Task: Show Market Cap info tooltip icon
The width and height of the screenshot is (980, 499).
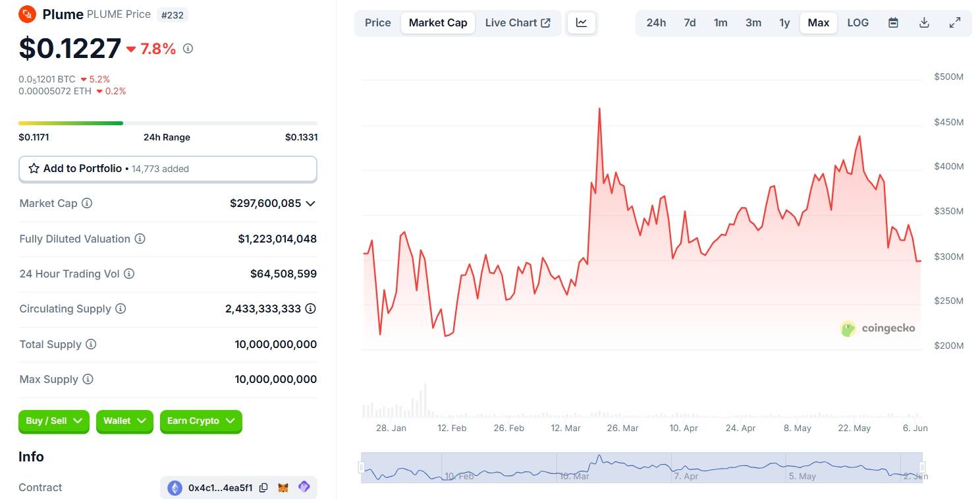Action: point(87,203)
